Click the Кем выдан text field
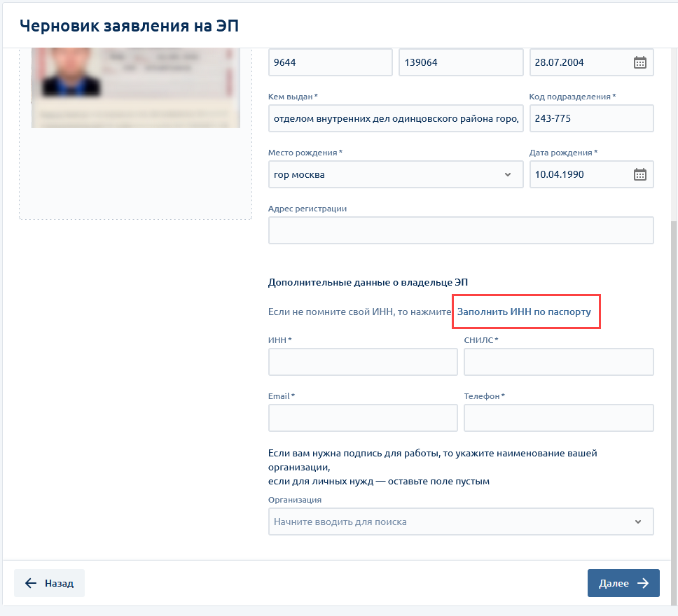The width and height of the screenshot is (678, 616). (396, 118)
